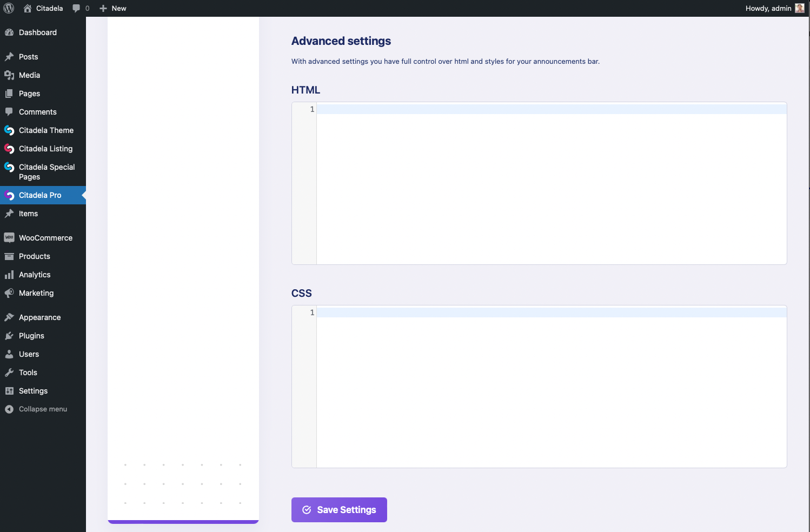Click the Appearance paintbrush icon

pyautogui.click(x=9, y=317)
